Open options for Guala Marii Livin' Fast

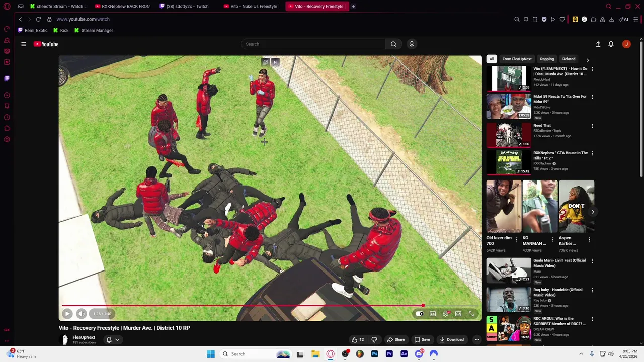point(592,261)
